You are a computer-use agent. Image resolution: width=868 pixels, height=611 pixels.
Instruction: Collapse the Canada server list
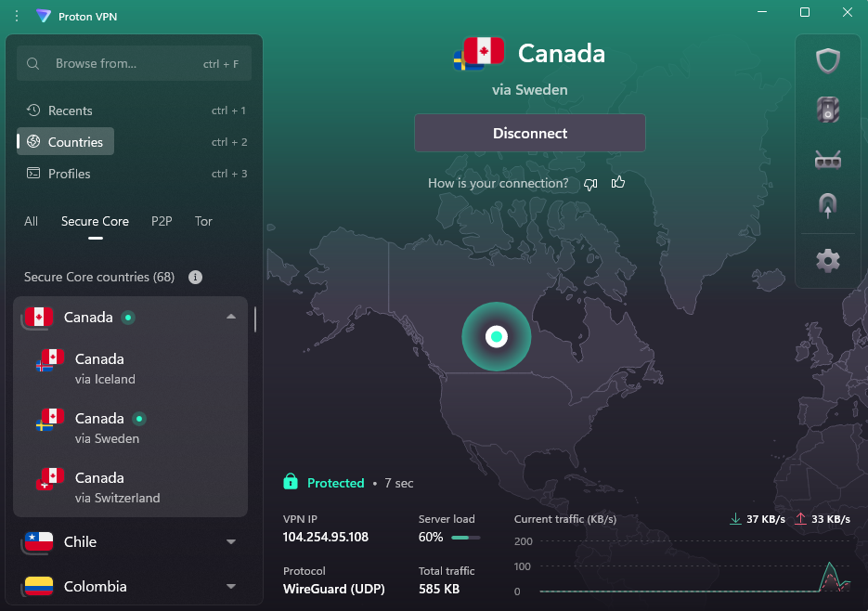tap(231, 317)
